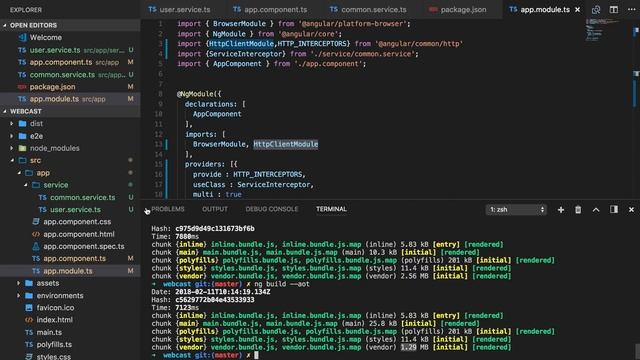Click HttpClientModule in imports array

point(285,144)
